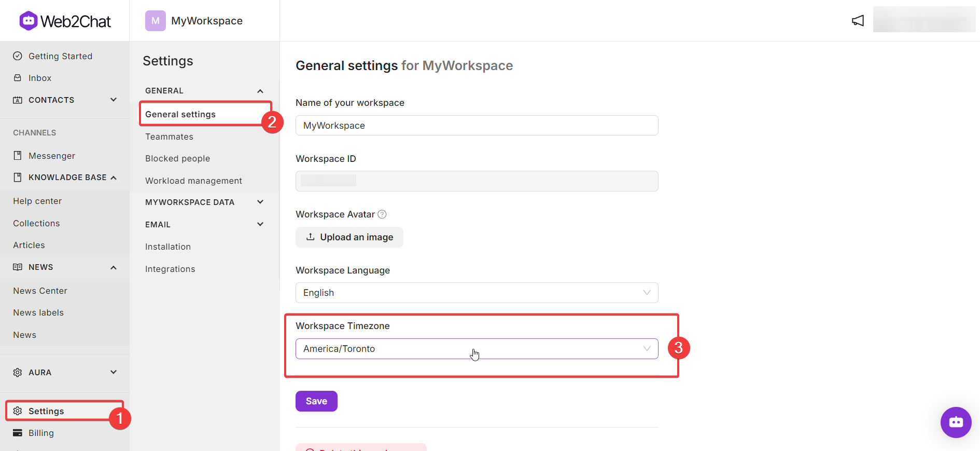Click the Contacts card icon
980x451 pixels.
click(18, 100)
